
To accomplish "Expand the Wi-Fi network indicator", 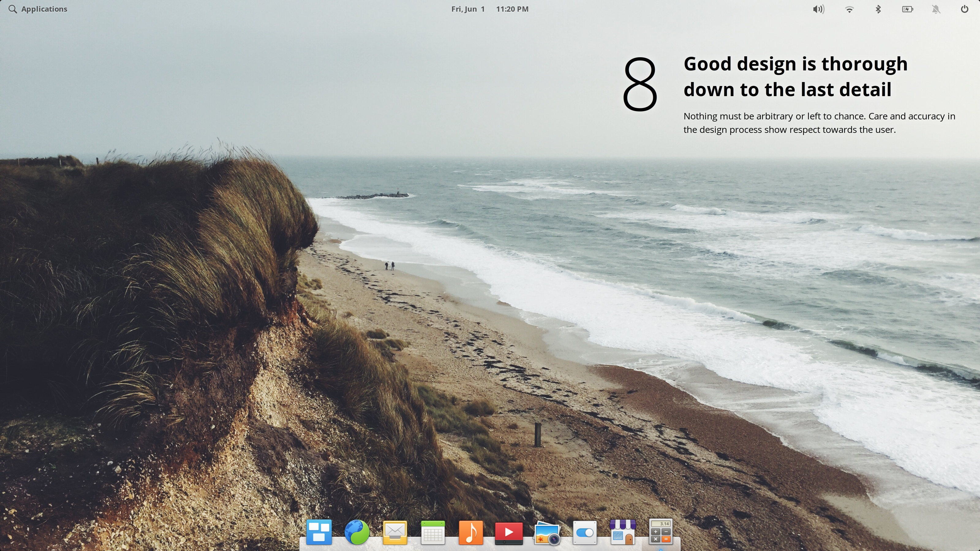I will (x=849, y=9).
